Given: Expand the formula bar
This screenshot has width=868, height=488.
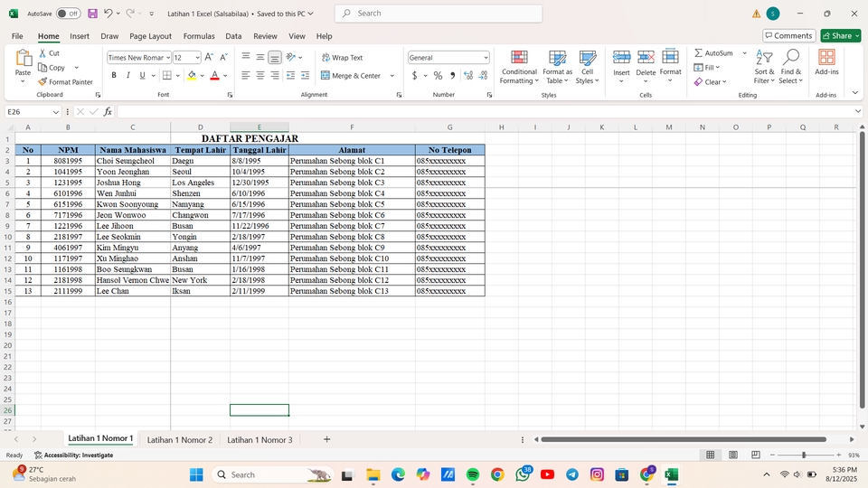Looking at the screenshot, I should pos(857,112).
